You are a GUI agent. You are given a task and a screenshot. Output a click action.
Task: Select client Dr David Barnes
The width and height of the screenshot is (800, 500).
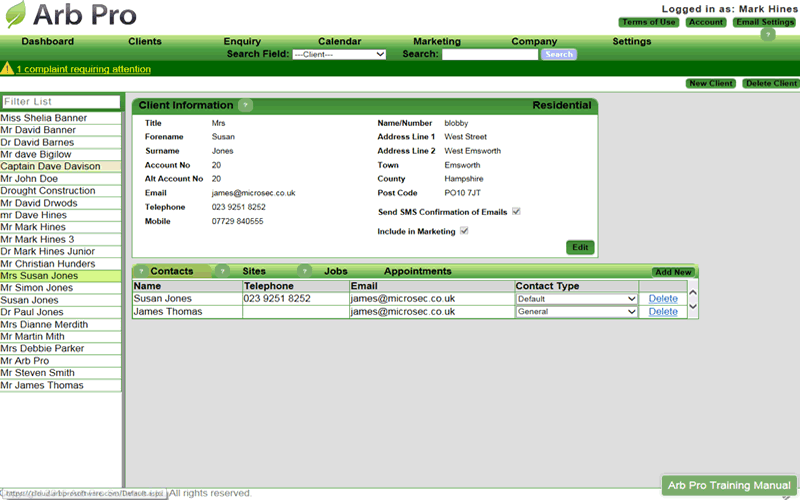click(x=60, y=142)
